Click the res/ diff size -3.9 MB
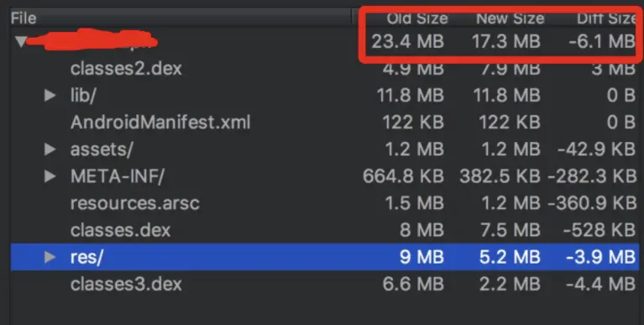 [600, 257]
